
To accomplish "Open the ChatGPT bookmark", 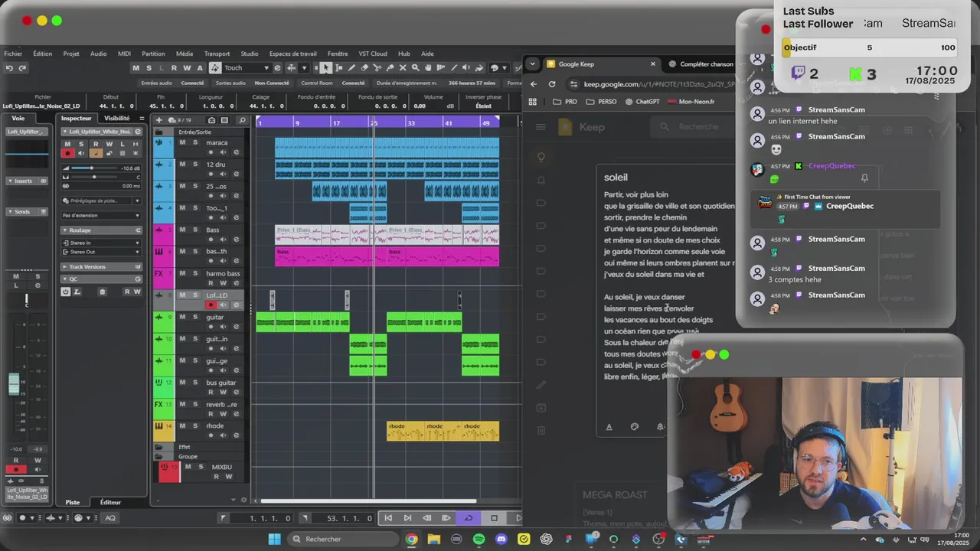I will (642, 102).
